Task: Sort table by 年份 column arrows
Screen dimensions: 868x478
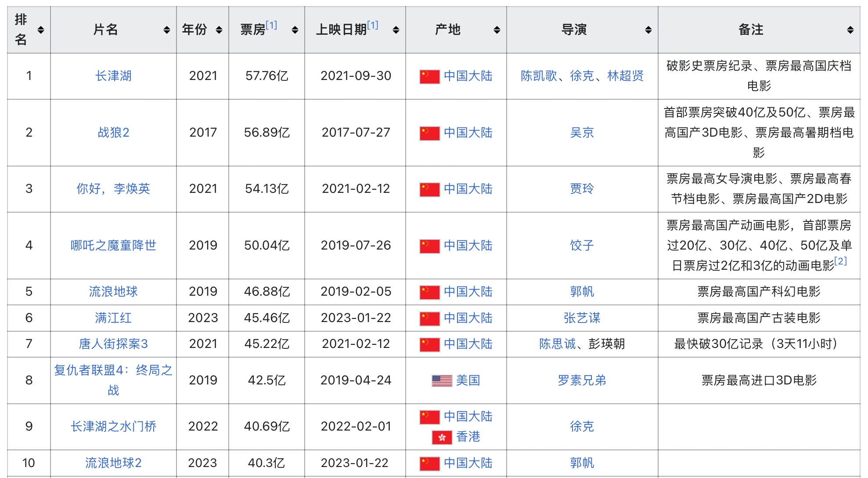Action: click(x=219, y=30)
